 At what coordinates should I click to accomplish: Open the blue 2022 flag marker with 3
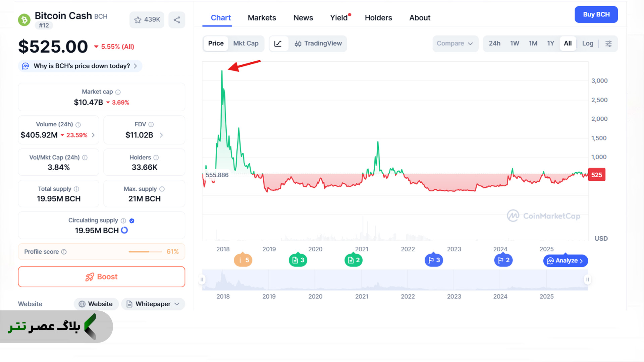coord(434,260)
